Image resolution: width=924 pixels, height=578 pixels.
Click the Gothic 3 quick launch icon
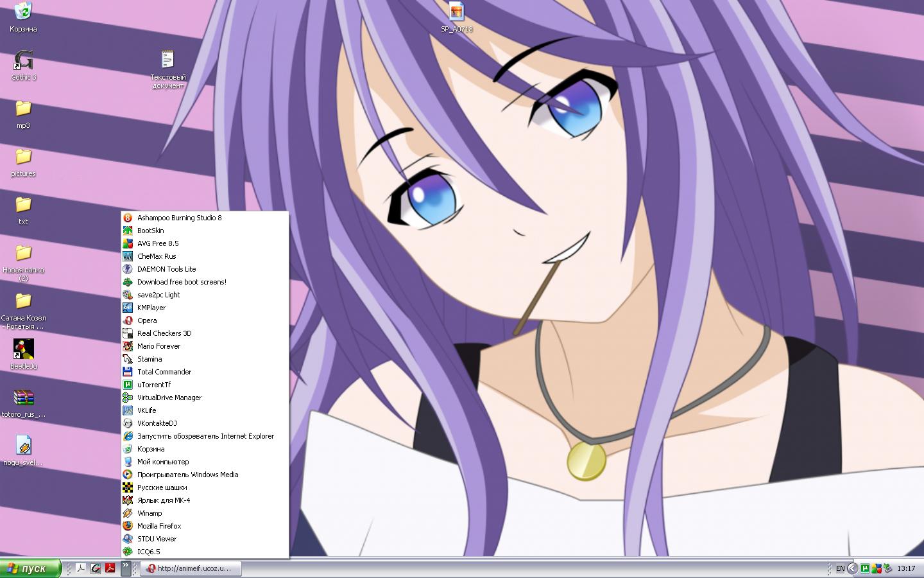[96, 568]
